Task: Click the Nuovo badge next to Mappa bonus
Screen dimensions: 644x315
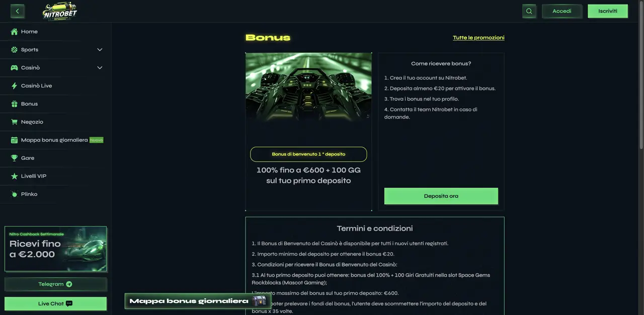Action: tap(96, 140)
